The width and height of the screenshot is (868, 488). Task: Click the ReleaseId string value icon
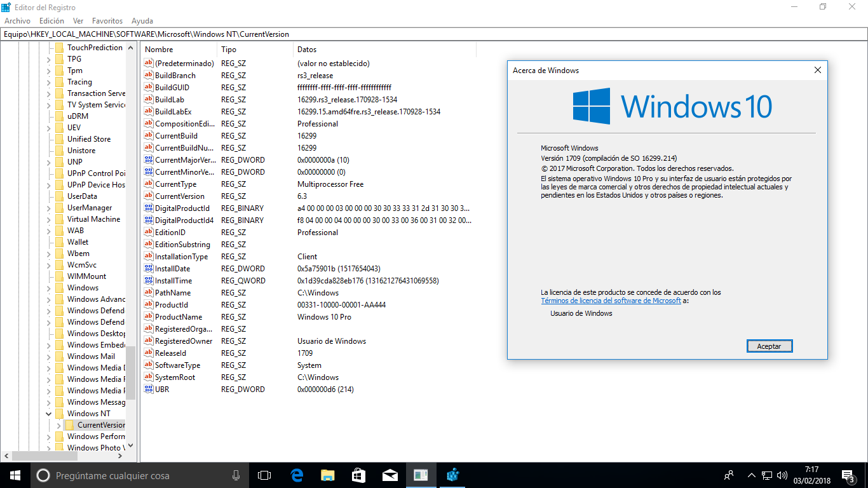point(149,353)
